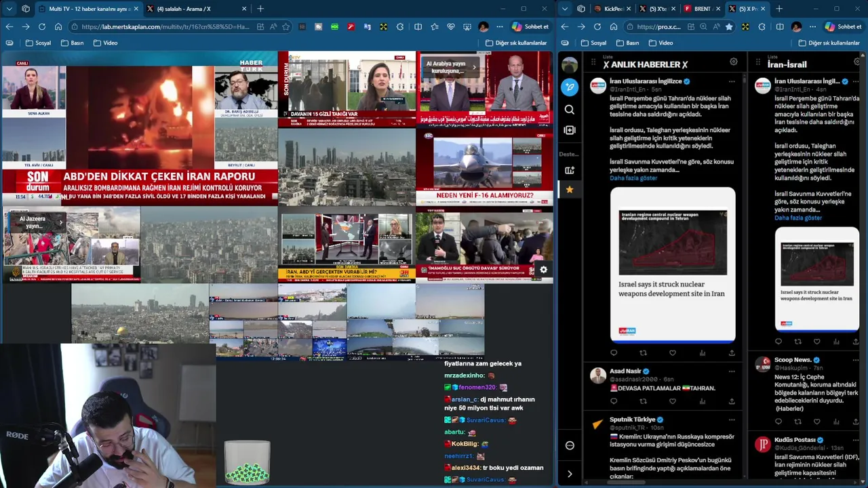
Task: Like the Asad Nasir post
Action: click(673, 401)
